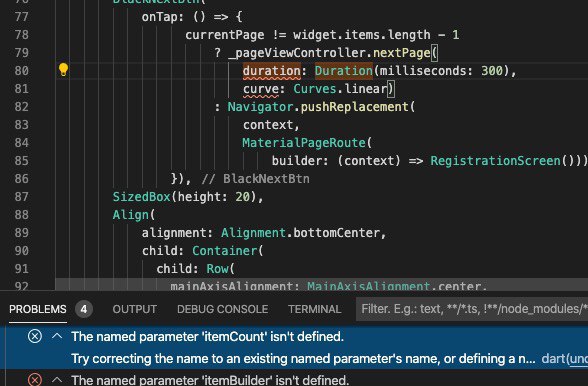The width and height of the screenshot is (588, 386).
Task: Click the problems filter input field
Action: [472, 309]
